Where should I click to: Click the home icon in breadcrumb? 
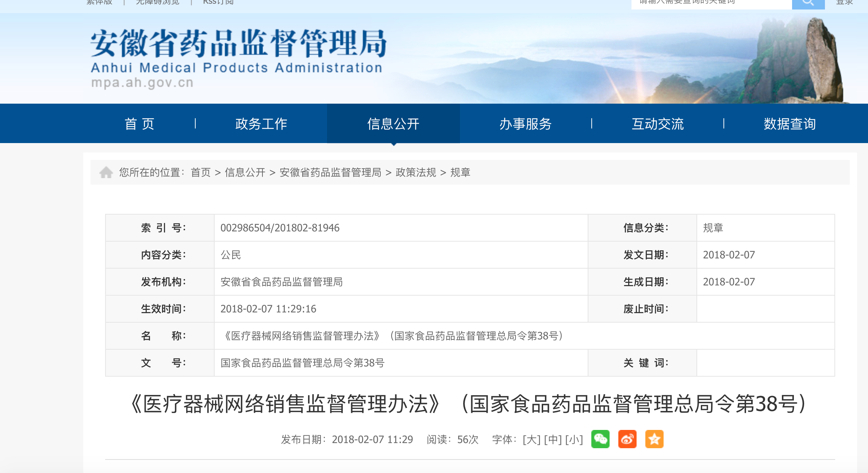pos(106,172)
